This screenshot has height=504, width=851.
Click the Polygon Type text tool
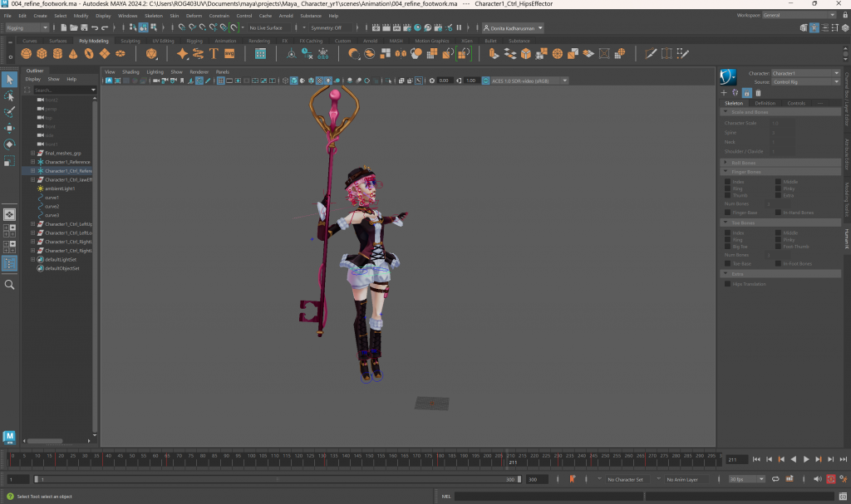214,53
